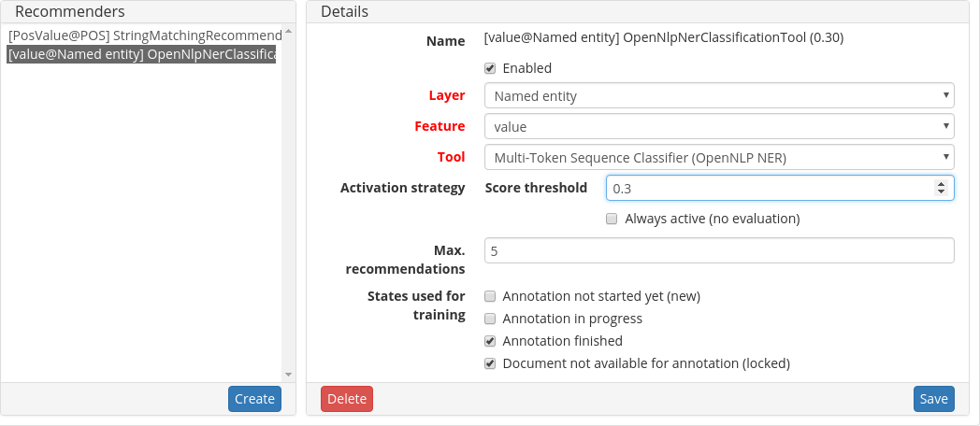Click the recommenders list scroll-down arrow

tap(288, 374)
